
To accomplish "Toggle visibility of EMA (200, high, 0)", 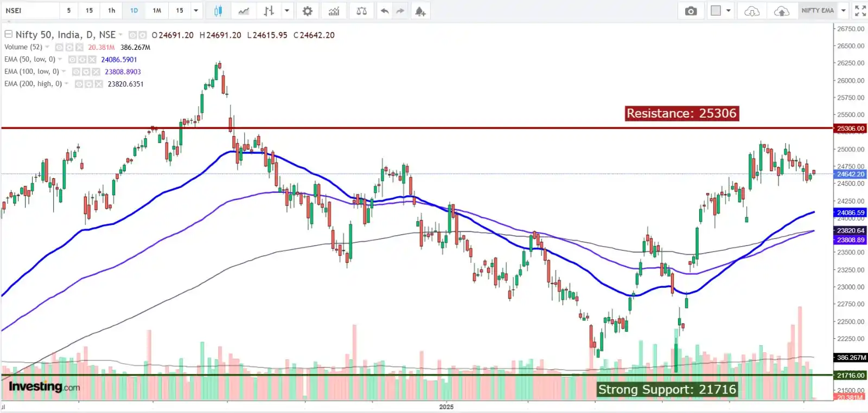I will [x=79, y=84].
